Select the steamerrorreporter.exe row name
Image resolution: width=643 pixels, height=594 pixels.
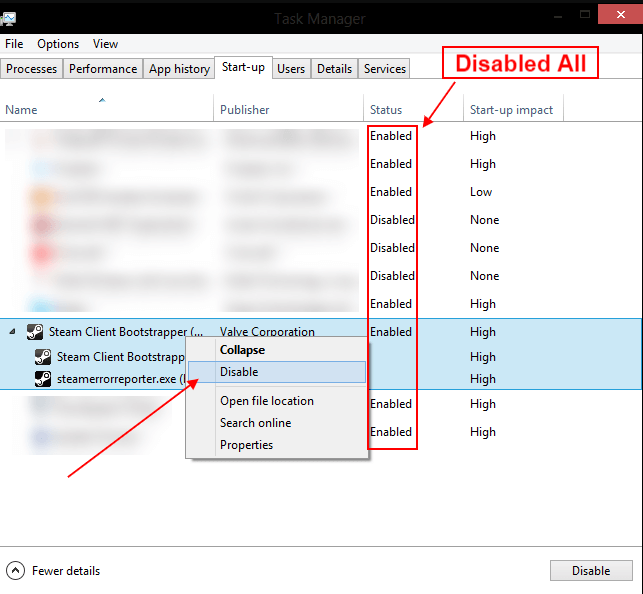[x=121, y=379]
